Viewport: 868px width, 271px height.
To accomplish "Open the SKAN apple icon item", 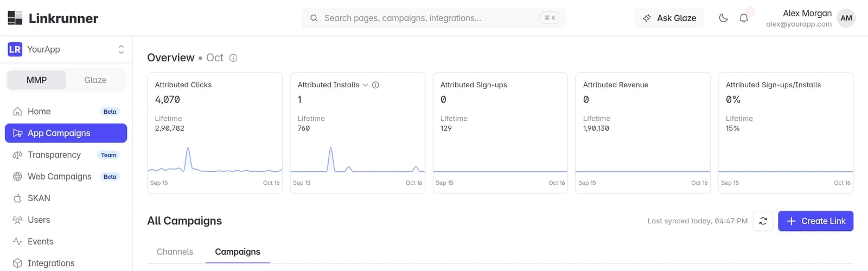I will coord(17,198).
